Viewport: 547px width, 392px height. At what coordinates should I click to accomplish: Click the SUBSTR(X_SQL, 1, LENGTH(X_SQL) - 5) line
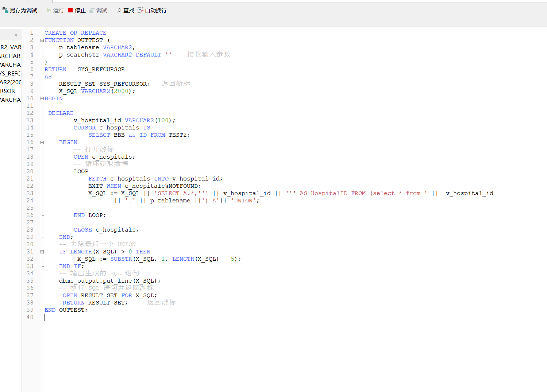tap(159, 259)
